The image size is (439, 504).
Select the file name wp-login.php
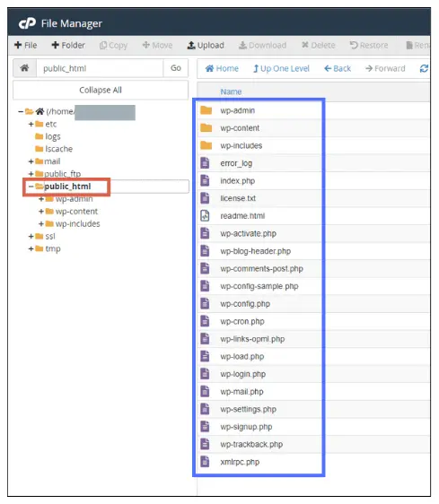(243, 374)
